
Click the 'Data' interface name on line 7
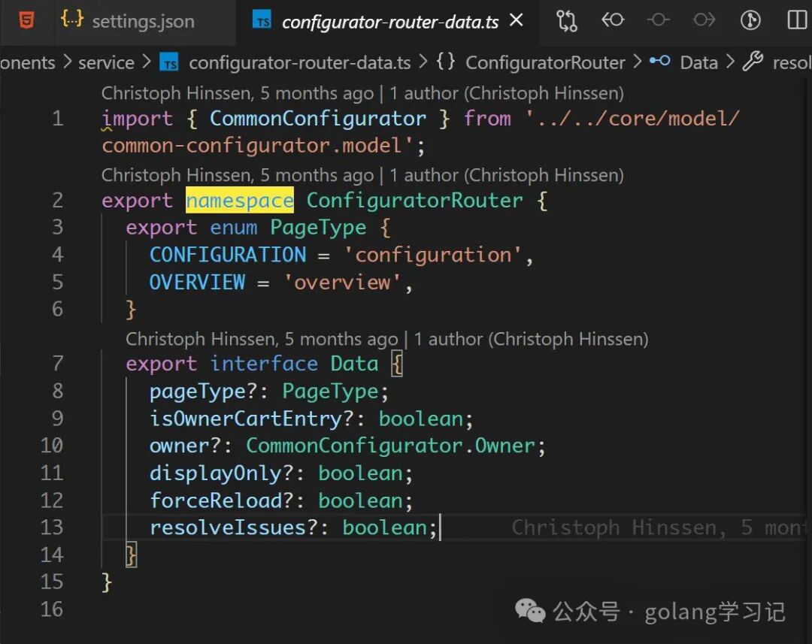coord(355,364)
